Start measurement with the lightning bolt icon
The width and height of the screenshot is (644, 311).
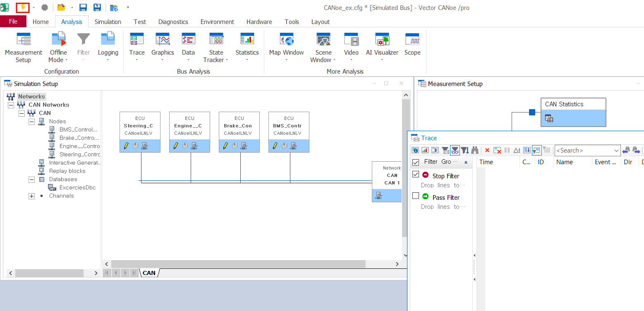tap(22, 7)
